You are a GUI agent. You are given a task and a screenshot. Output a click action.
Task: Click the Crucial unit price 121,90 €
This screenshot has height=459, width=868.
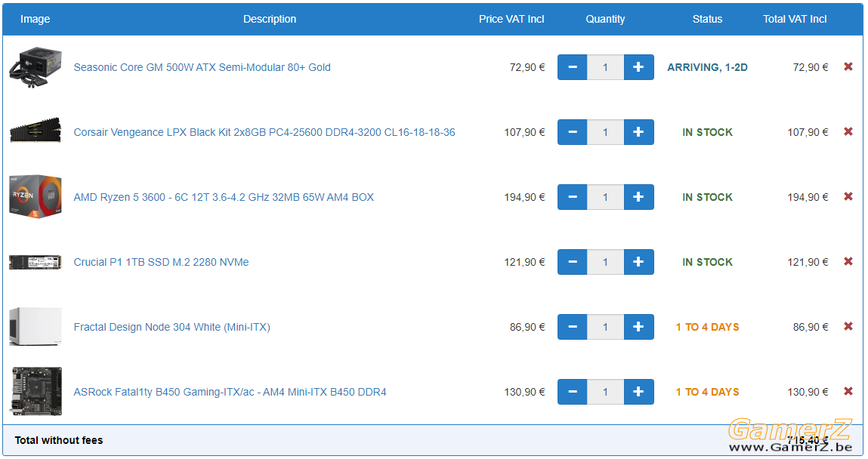(x=524, y=262)
